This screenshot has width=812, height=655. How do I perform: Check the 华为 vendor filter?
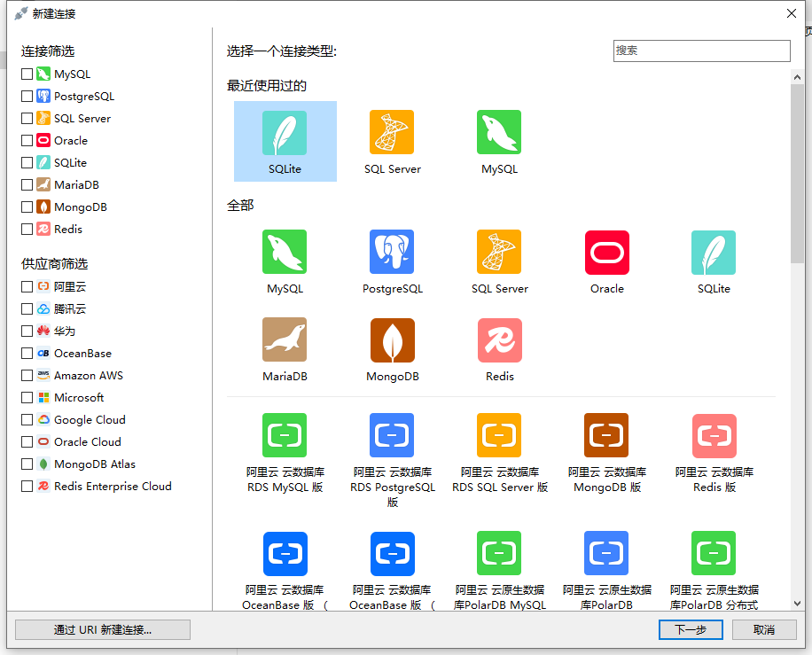[x=27, y=331]
